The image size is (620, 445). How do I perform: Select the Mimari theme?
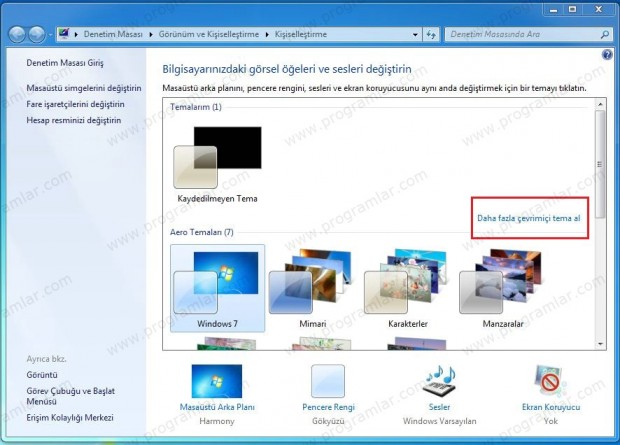tap(312, 288)
